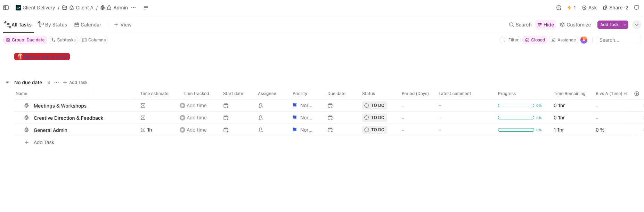Image resolution: width=644 pixels, height=212 pixels.
Task: Toggle the left sidebar panel icon
Action: click(6, 8)
